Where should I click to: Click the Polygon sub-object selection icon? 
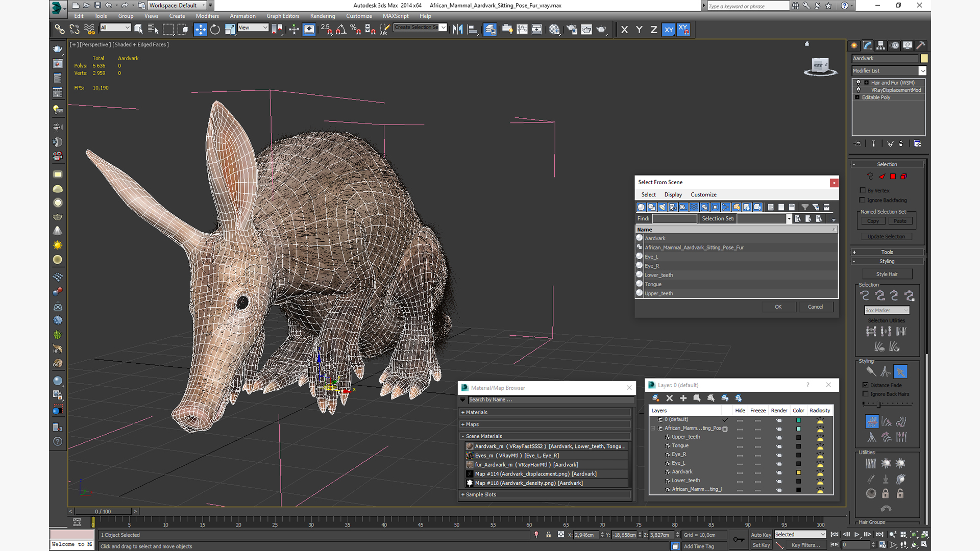(x=893, y=177)
